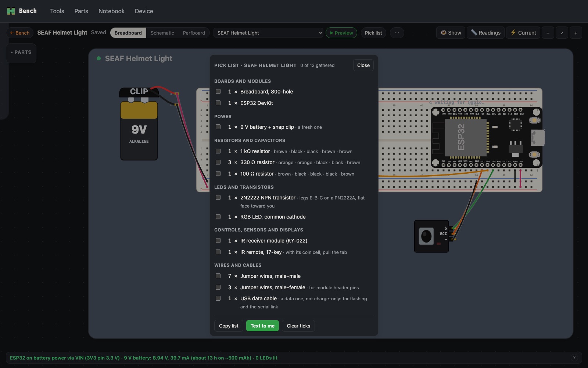
Task: Click the Bench logo icon
Action: 11,11
